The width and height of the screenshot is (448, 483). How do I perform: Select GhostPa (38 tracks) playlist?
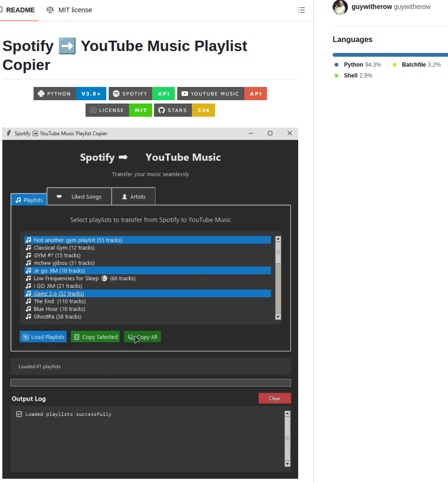147,317
